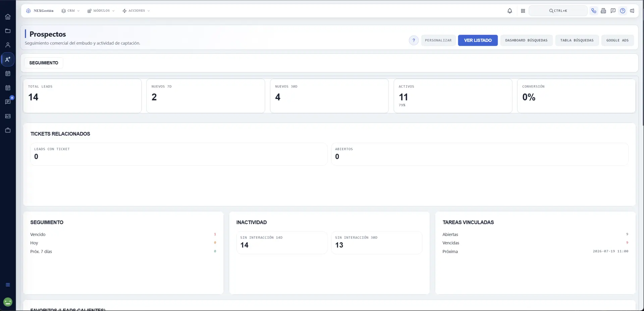Click the NUEVOS 30D card
This screenshot has width=644, height=311.
pos(329,96)
